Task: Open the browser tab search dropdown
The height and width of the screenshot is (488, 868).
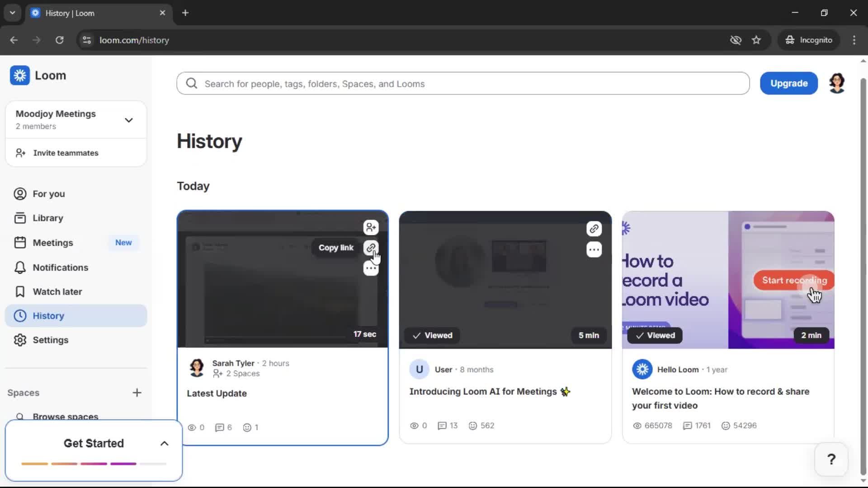Action: tap(12, 13)
